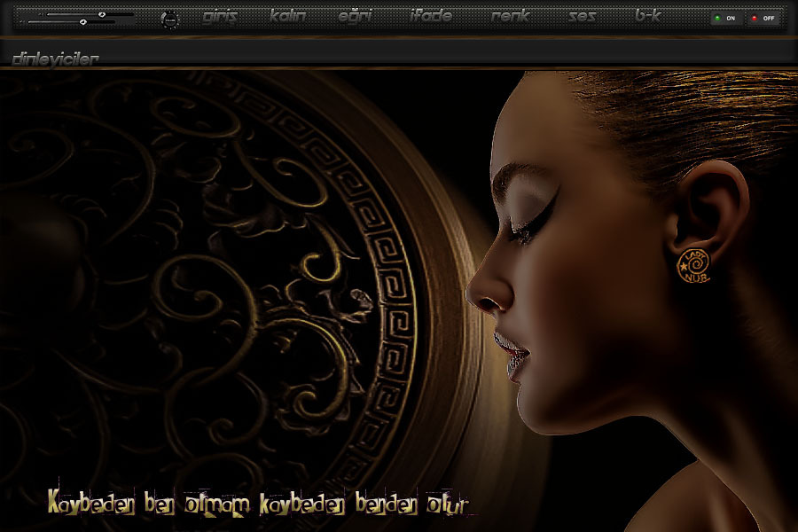
Task: Click the upper slider handle
Action: click(102, 14)
